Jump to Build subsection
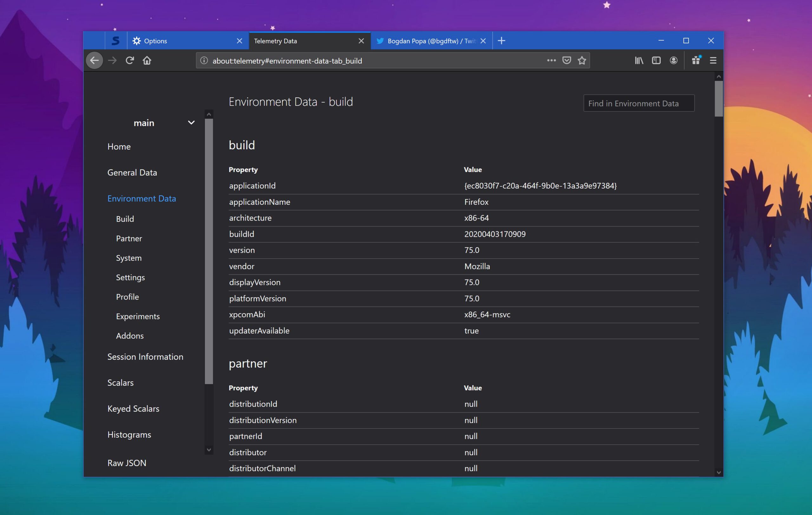The width and height of the screenshot is (812, 515). (125, 219)
